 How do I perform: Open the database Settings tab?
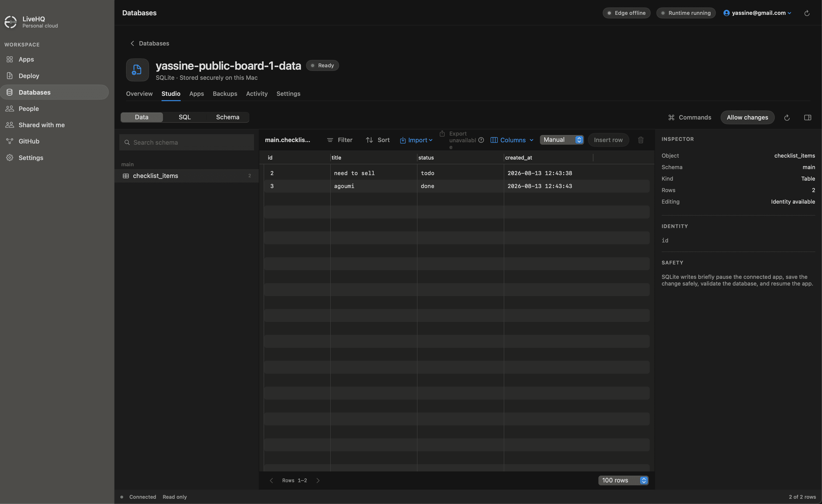pyautogui.click(x=288, y=94)
